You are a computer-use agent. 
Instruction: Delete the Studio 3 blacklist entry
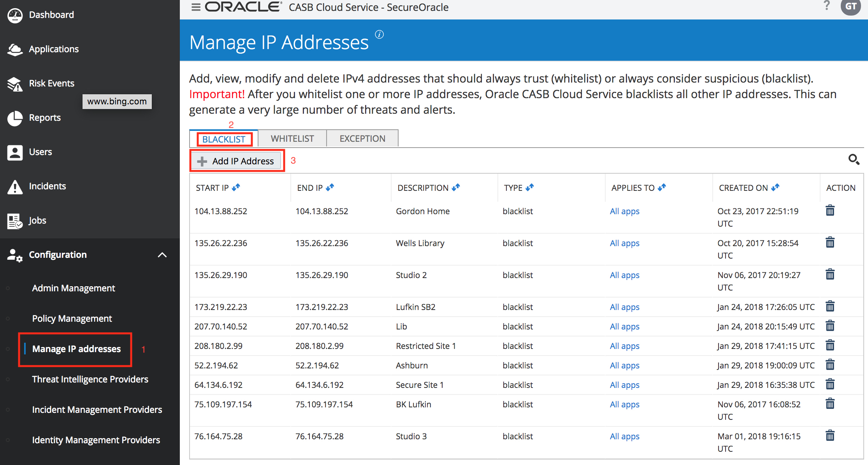coord(830,435)
